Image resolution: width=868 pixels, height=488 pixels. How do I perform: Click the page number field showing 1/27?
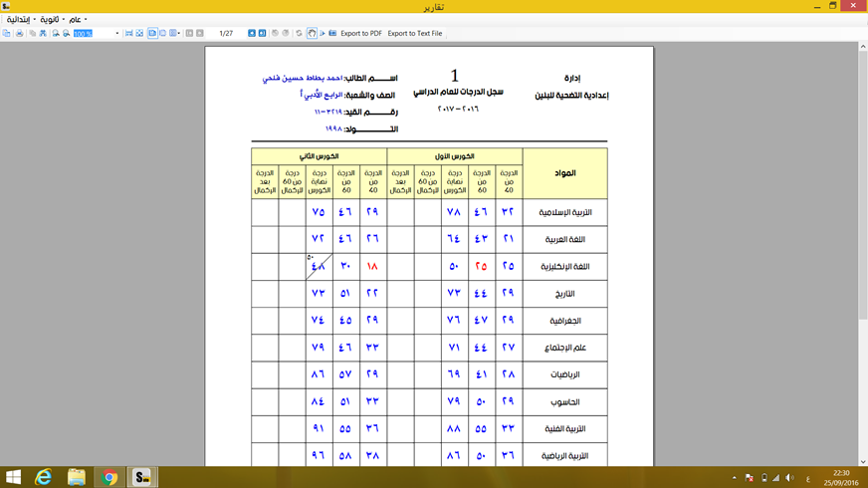[x=226, y=34]
